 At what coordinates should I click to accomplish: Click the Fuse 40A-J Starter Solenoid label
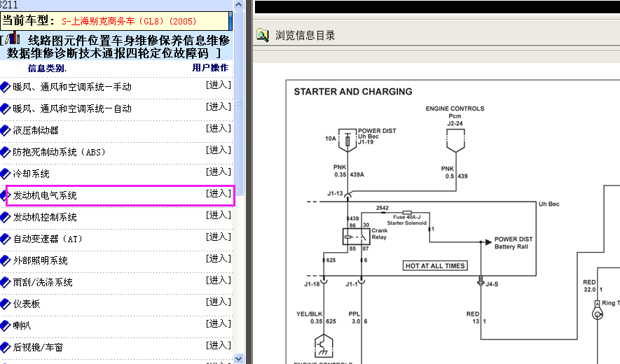point(407,220)
